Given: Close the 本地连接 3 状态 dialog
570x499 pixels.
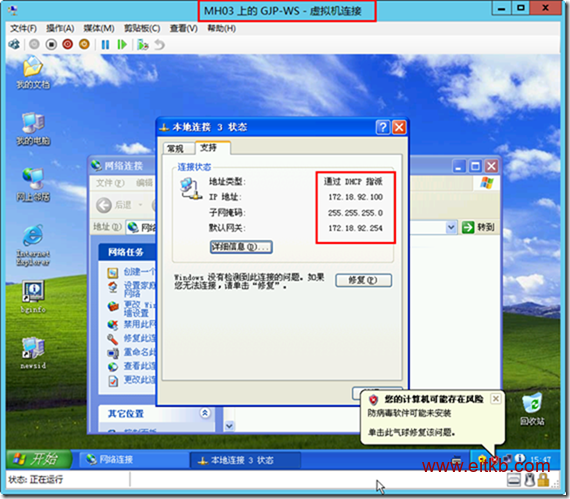Looking at the screenshot, I should pos(399,128).
